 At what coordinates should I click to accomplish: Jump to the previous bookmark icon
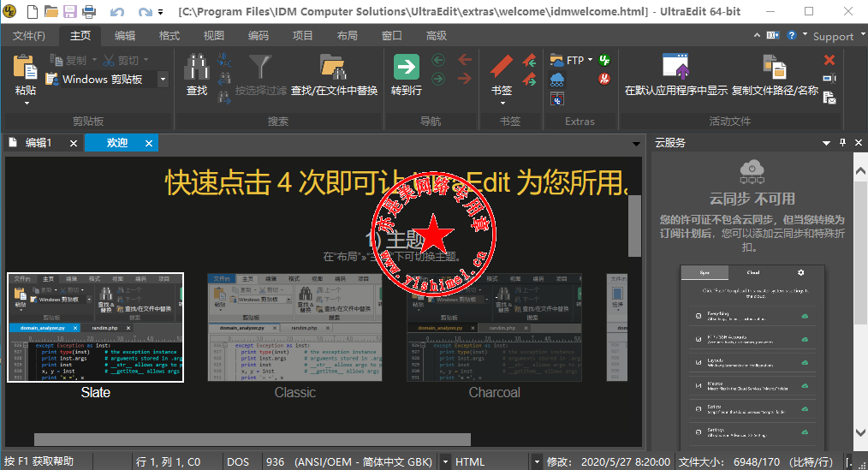coord(529,60)
